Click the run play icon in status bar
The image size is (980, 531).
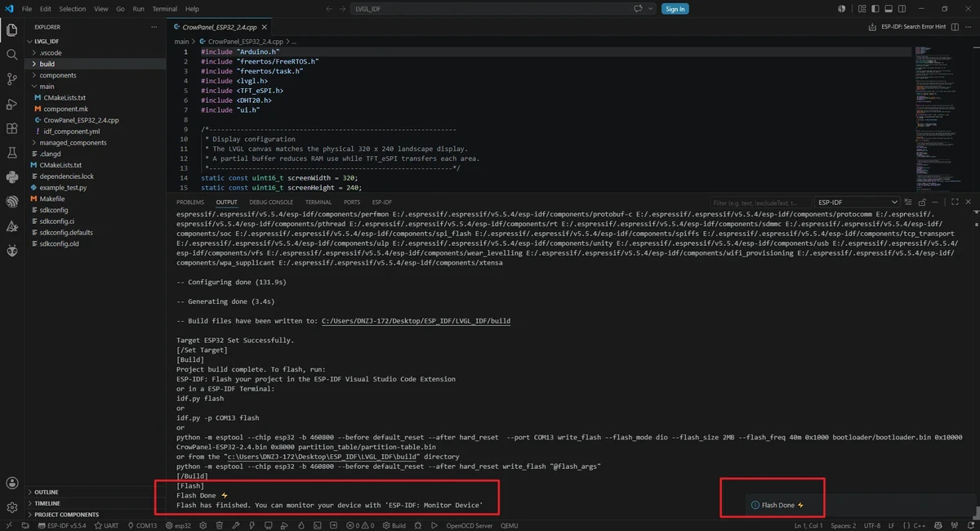pyautogui.click(x=434, y=525)
